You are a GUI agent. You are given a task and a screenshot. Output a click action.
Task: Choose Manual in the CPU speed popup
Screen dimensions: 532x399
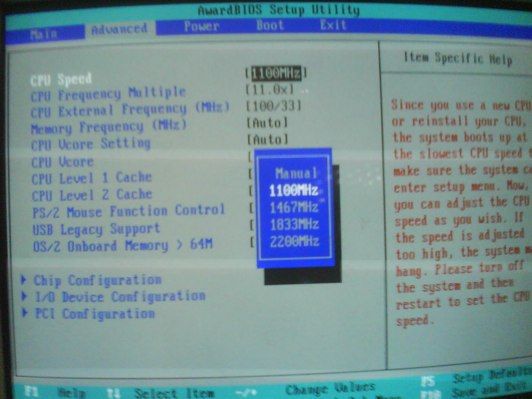(x=296, y=174)
